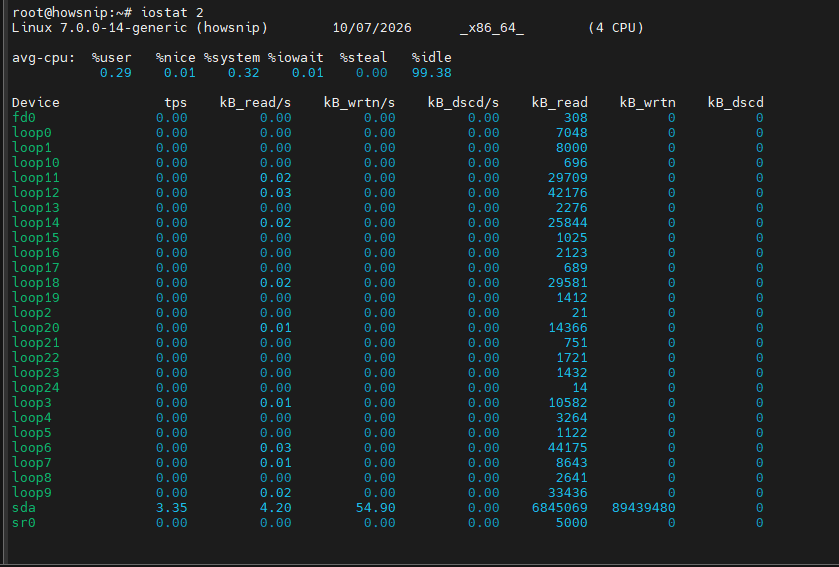Click the loop2 device name
This screenshot has width=839, height=567.
click(32, 312)
